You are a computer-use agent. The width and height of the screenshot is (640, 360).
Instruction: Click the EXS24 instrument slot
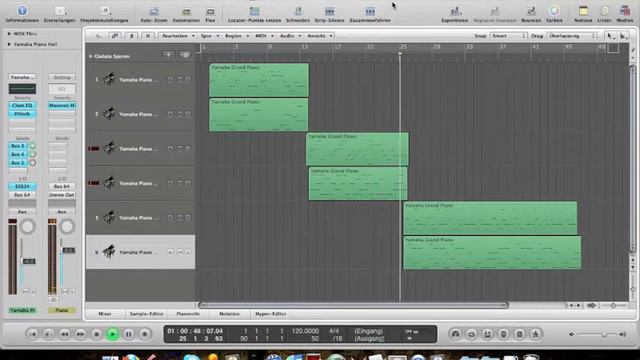click(x=22, y=186)
